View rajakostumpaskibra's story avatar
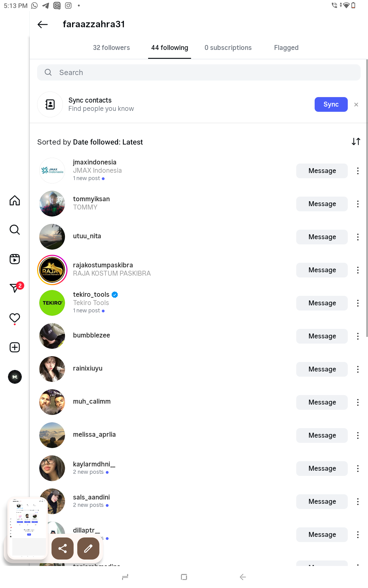Screen dimensions: 368x588 click(x=52, y=270)
